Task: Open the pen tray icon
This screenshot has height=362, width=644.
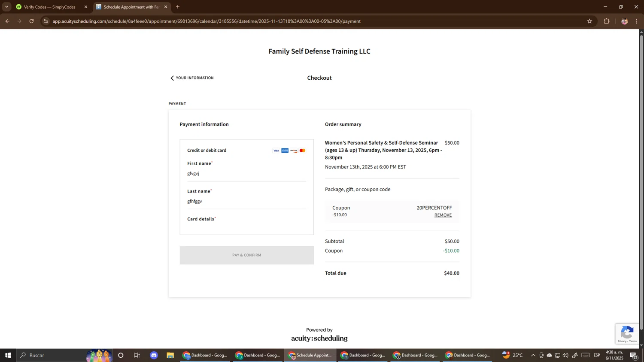Action: pos(575,355)
